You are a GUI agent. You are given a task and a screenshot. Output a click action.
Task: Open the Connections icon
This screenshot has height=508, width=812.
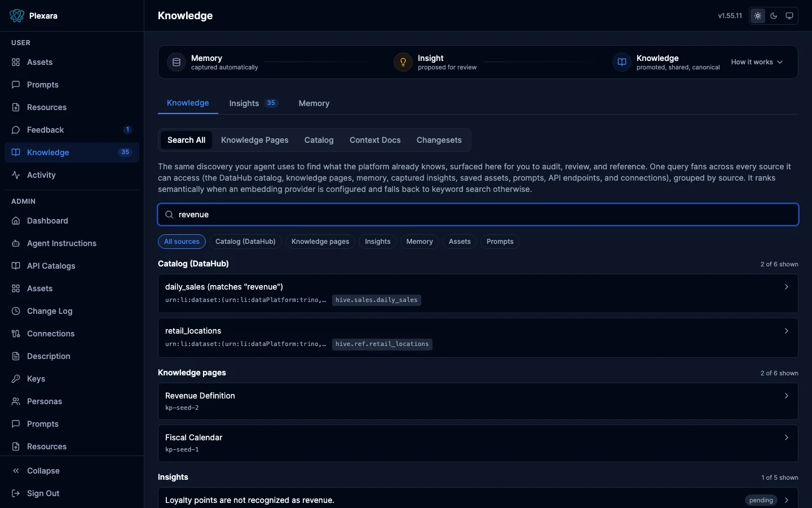[x=16, y=334]
